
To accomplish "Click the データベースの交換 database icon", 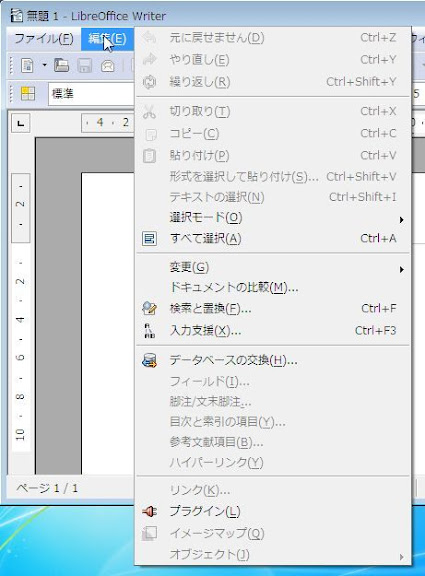I will point(149,360).
